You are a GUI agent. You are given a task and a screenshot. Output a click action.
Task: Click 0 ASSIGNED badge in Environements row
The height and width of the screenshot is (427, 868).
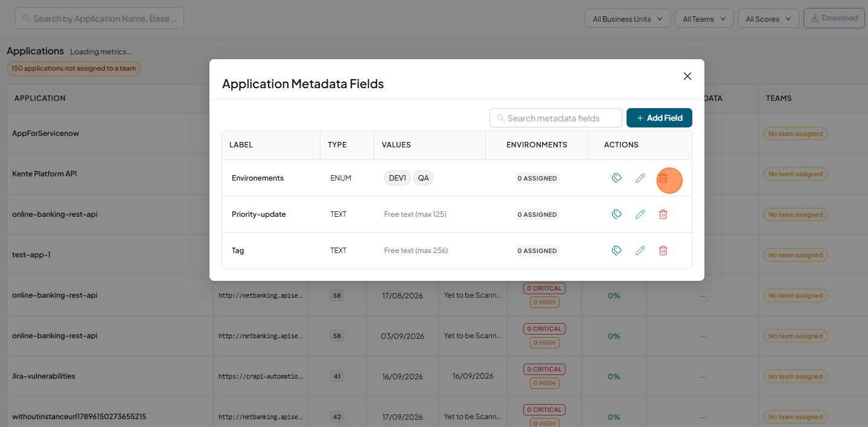tap(537, 179)
